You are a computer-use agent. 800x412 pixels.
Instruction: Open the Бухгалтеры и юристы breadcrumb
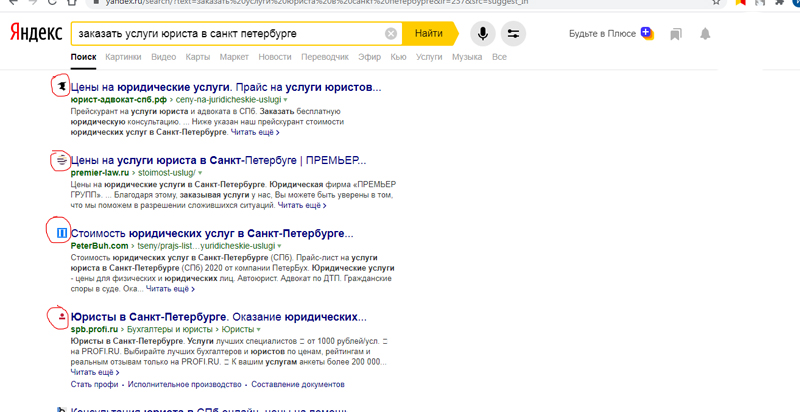coord(171,329)
